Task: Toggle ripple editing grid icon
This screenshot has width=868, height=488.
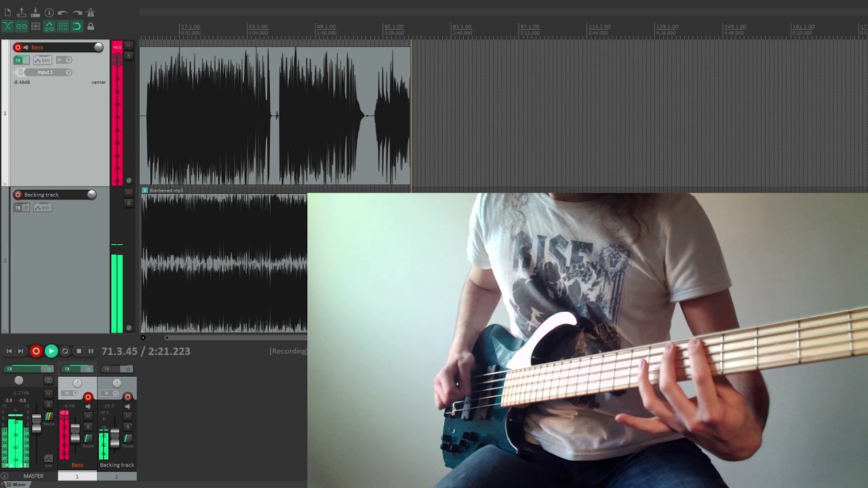Action: coord(35,26)
